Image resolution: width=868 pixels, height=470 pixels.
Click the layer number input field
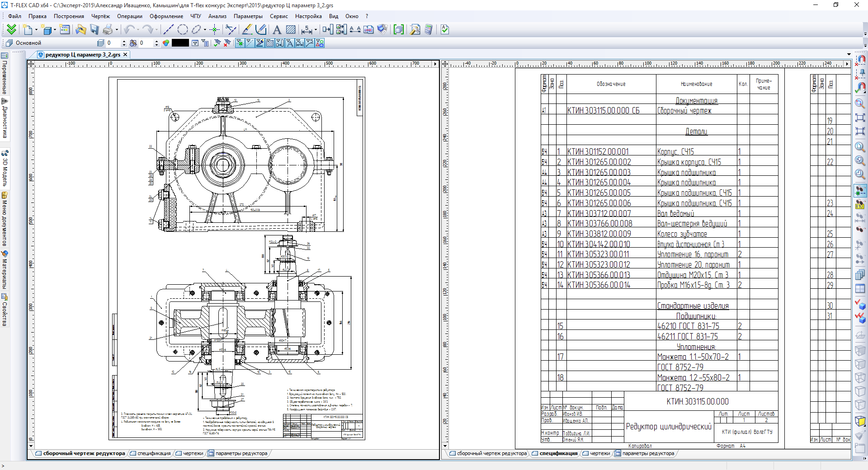(x=114, y=43)
